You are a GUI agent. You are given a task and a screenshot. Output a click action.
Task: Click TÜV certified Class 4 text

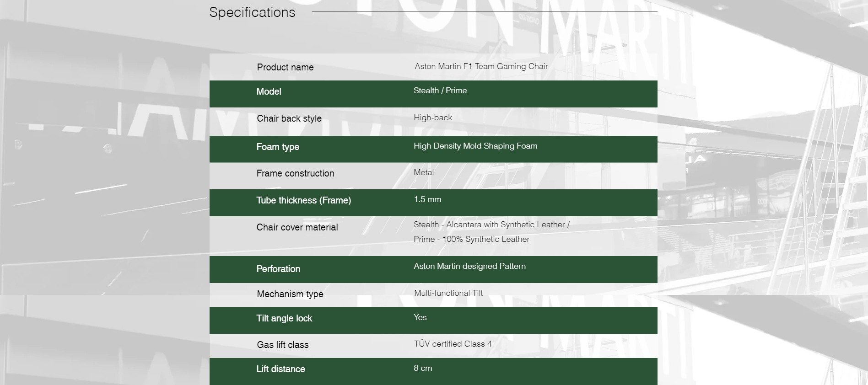(453, 344)
